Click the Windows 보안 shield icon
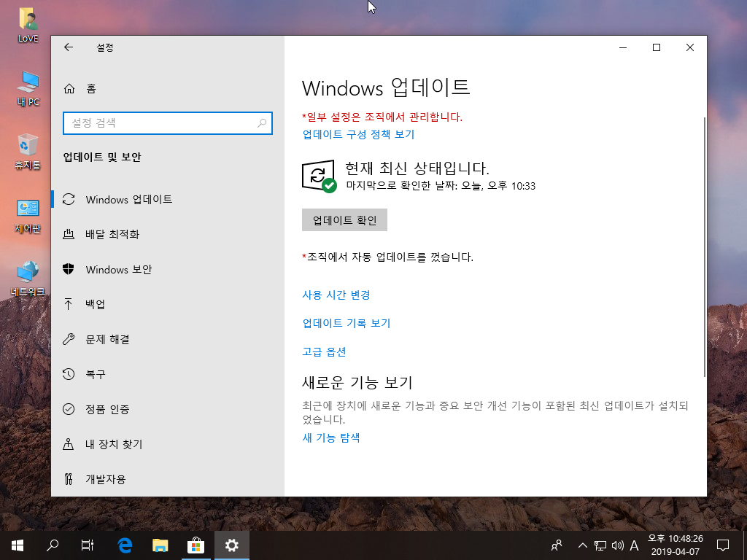747x560 pixels. pos(69,269)
